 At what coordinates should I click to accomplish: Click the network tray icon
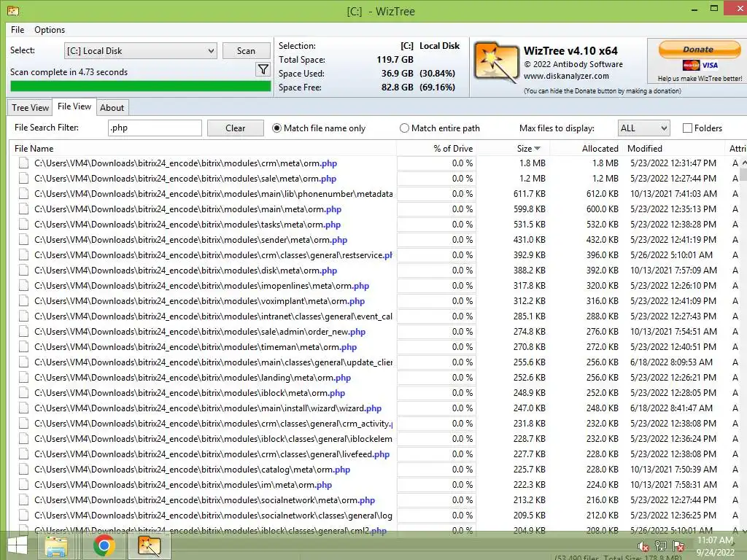point(661,545)
